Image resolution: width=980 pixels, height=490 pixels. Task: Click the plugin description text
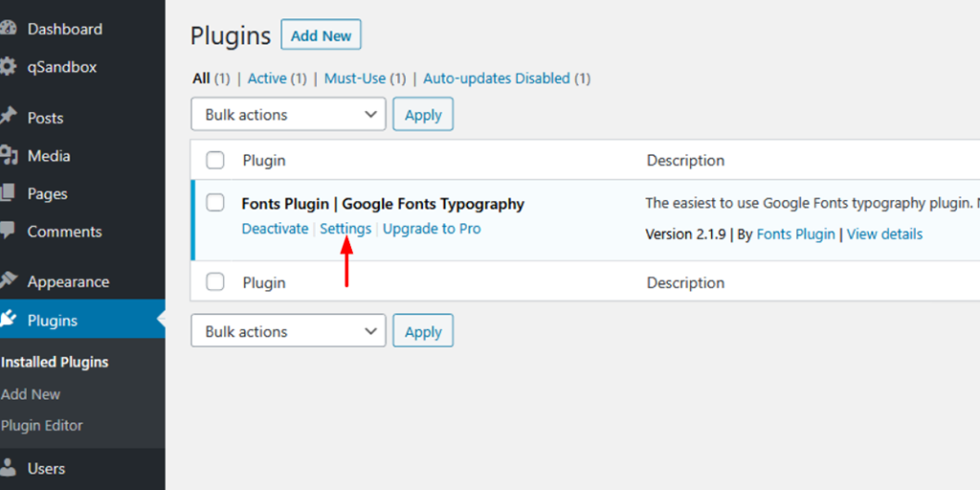(x=813, y=203)
